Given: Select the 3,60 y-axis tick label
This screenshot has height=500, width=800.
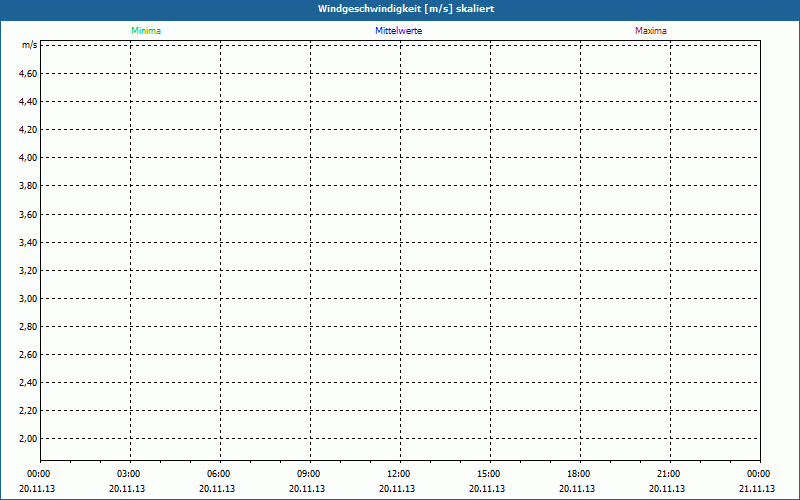Looking at the screenshot, I should click(27, 214).
